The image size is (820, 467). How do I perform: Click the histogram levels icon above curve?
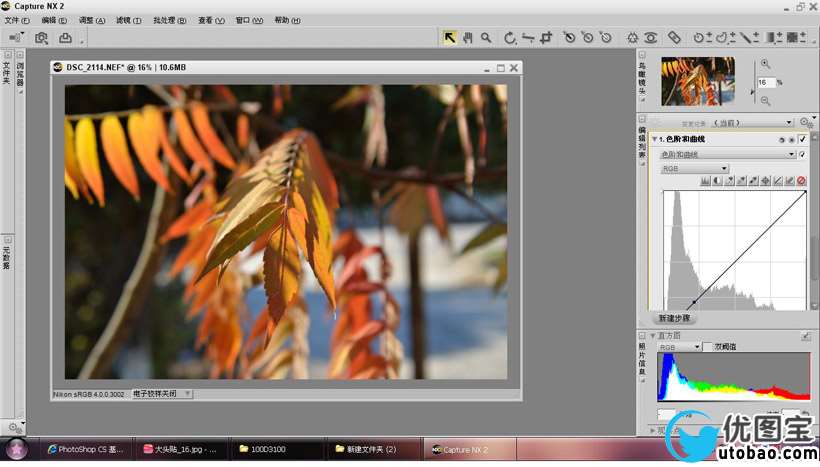click(x=705, y=181)
